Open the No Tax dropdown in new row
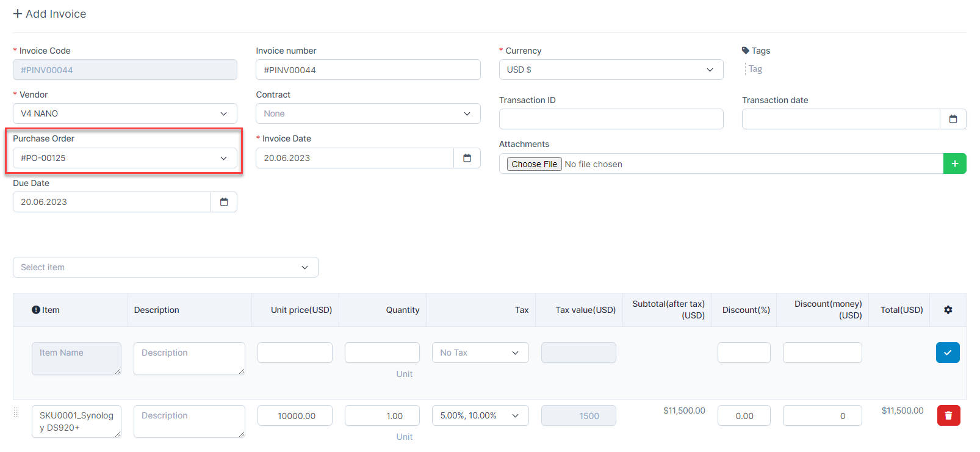 [480, 353]
